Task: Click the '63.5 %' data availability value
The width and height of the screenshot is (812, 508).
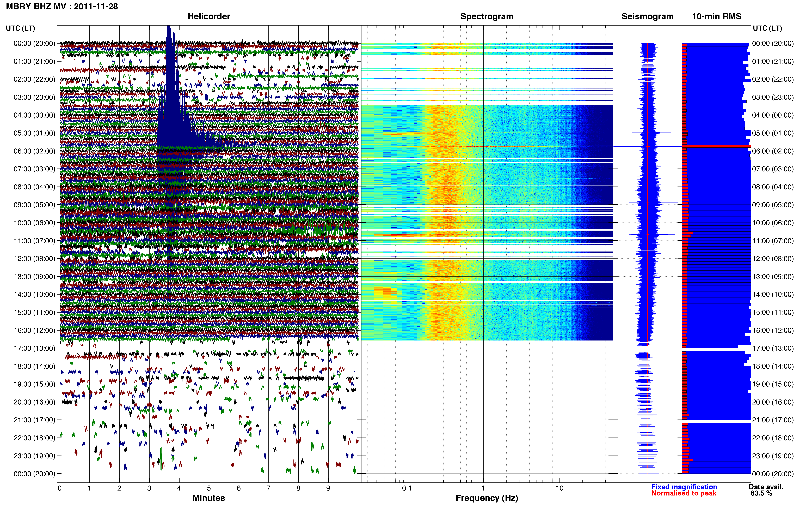Action: point(761,493)
